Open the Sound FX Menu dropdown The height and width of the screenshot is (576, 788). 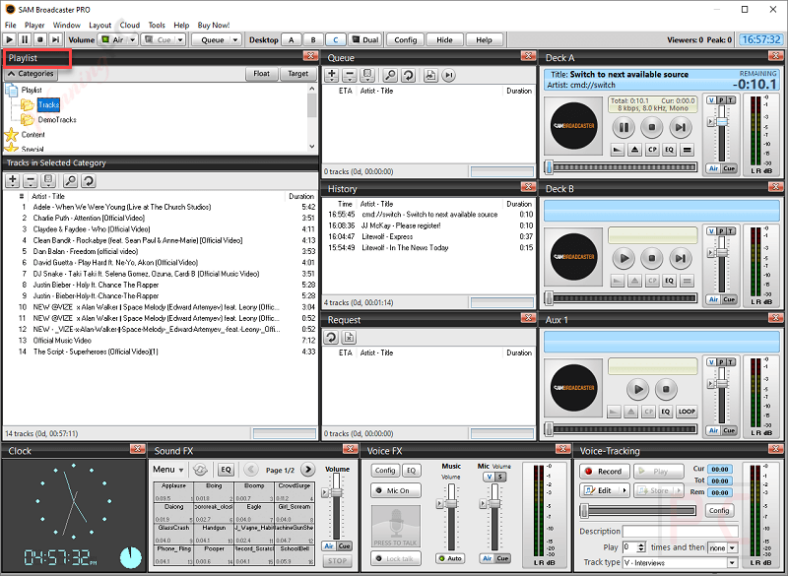point(168,469)
